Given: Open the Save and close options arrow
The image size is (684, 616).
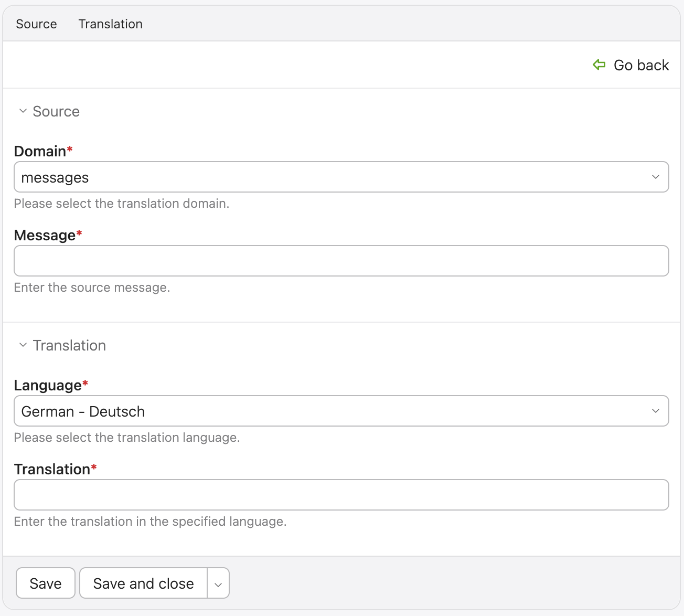Looking at the screenshot, I should pyautogui.click(x=218, y=583).
